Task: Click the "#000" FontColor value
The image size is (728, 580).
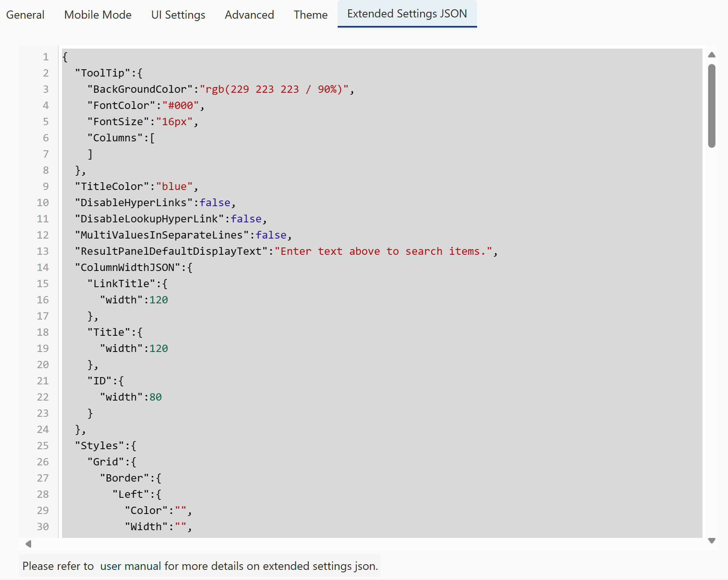Action: point(181,105)
